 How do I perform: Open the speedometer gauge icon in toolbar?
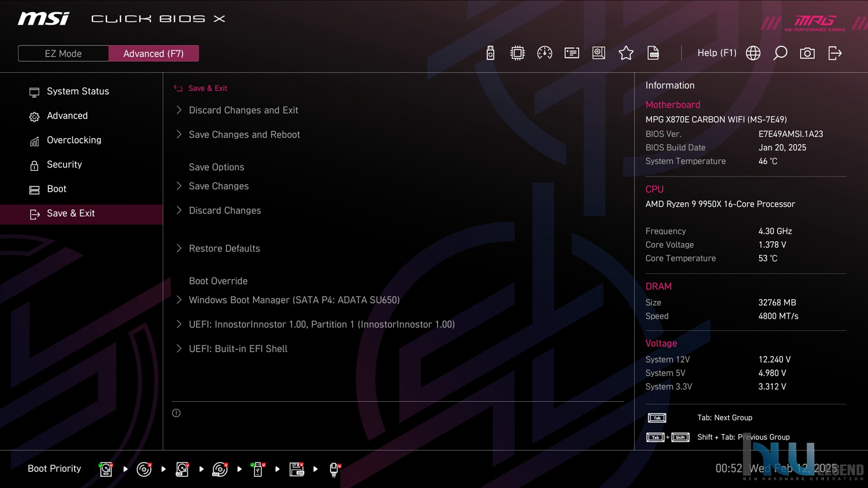point(544,53)
